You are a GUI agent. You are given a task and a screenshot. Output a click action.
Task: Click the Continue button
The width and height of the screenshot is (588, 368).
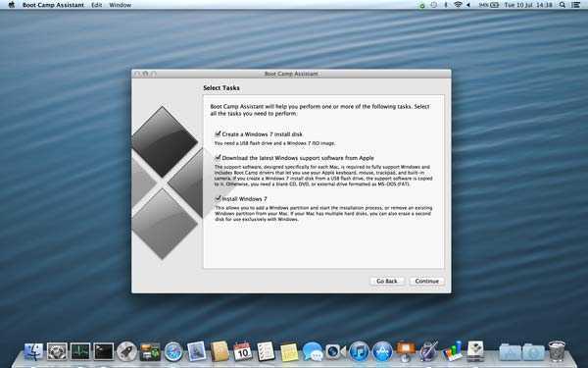click(x=426, y=281)
